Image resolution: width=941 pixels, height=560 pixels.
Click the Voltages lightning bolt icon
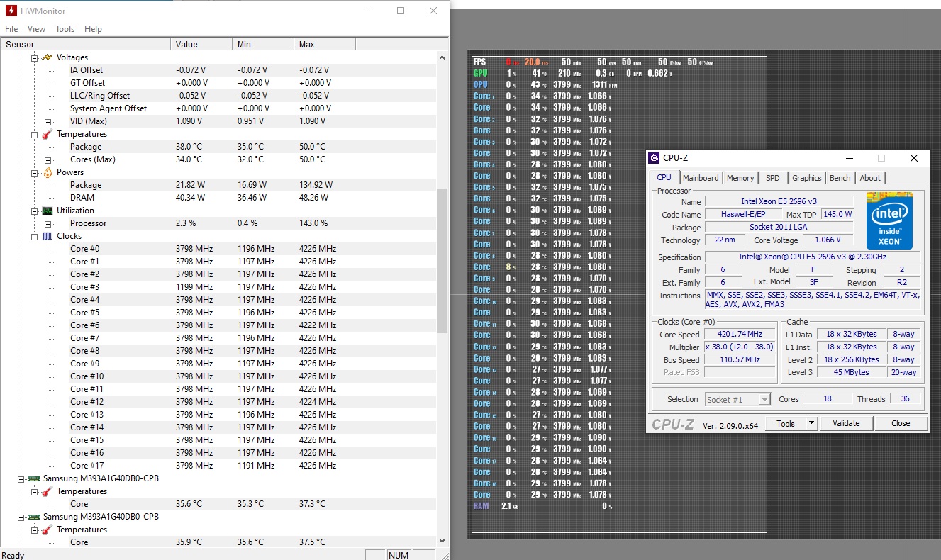48,57
